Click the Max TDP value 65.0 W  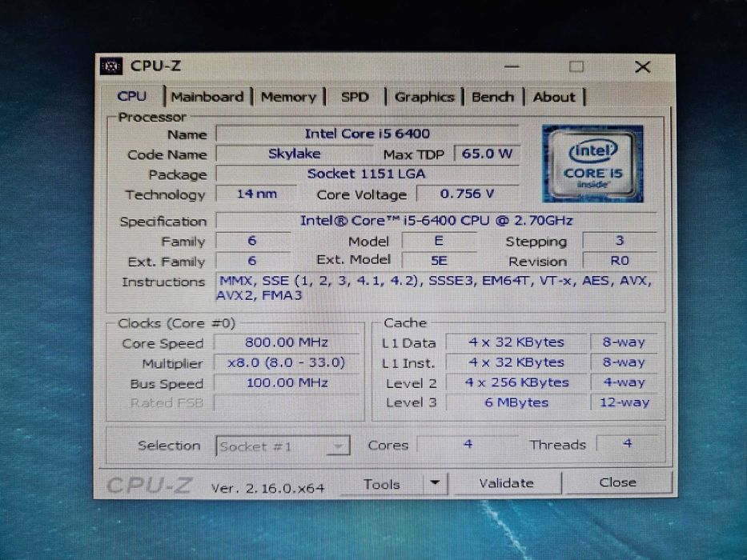[x=487, y=154]
